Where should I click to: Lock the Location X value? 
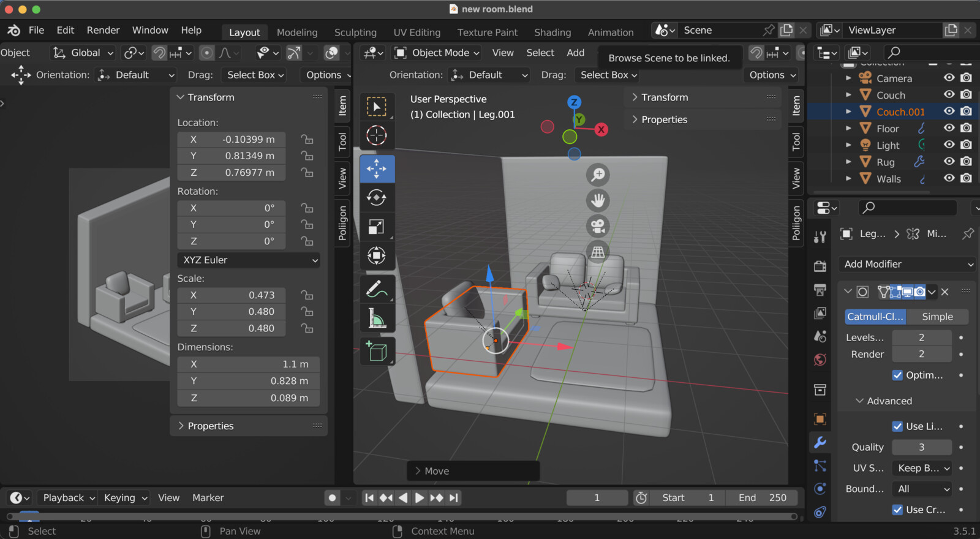click(x=307, y=140)
